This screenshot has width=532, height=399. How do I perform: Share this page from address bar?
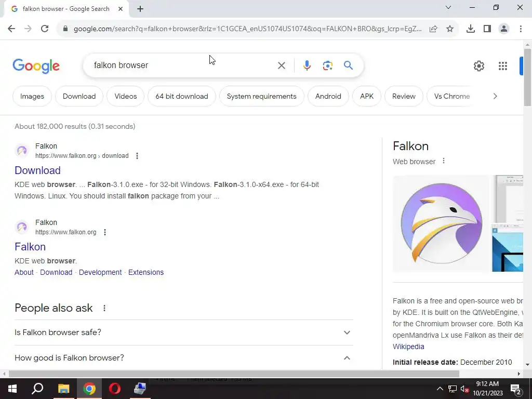433,29
